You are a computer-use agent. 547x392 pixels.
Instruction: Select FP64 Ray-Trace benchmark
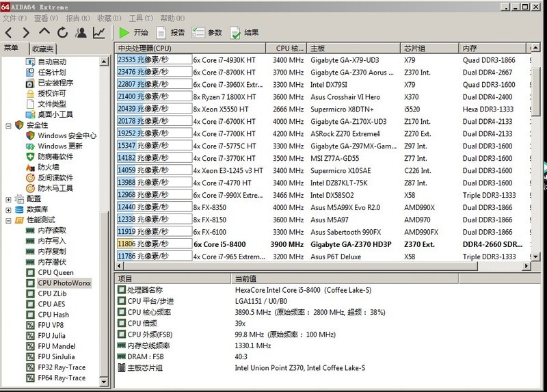click(56, 378)
